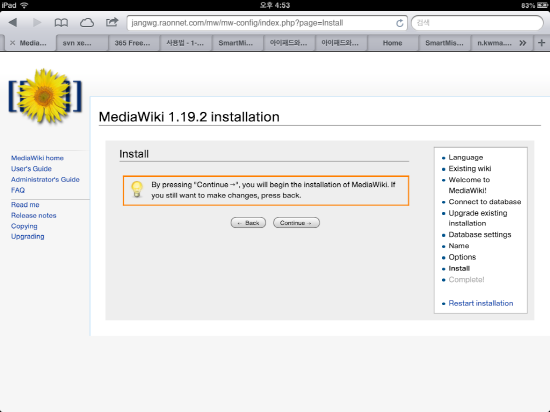Open the MediaWiki home link
The image size is (550, 412).
click(x=37, y=158)
